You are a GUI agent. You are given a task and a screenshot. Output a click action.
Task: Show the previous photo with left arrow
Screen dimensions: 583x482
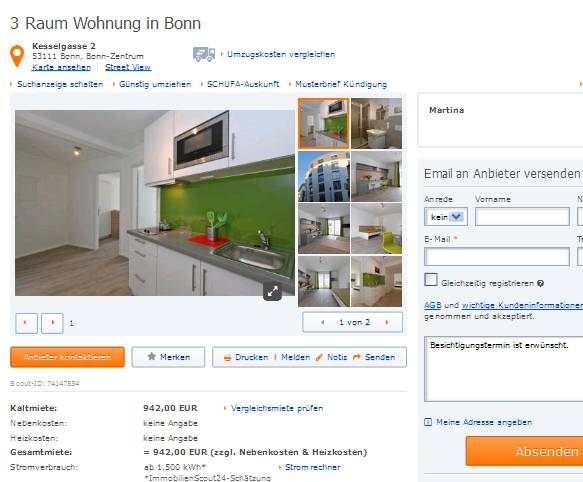(26, 323)
